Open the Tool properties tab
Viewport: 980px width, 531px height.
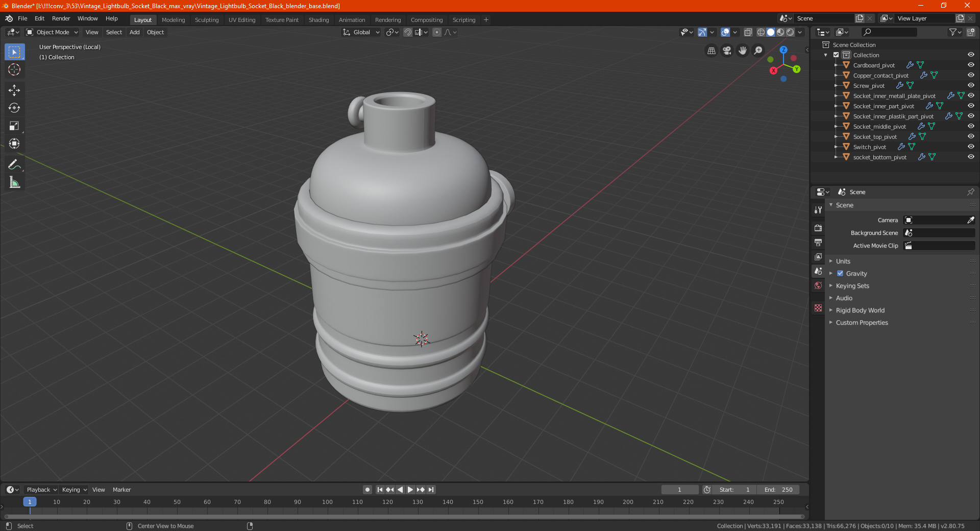[818, 210]
